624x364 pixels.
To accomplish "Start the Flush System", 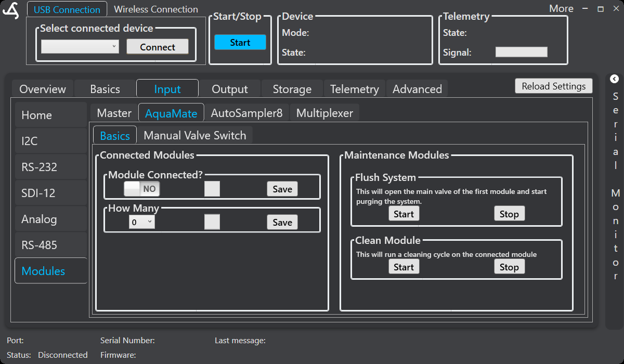I will click(x=404, y=214).
